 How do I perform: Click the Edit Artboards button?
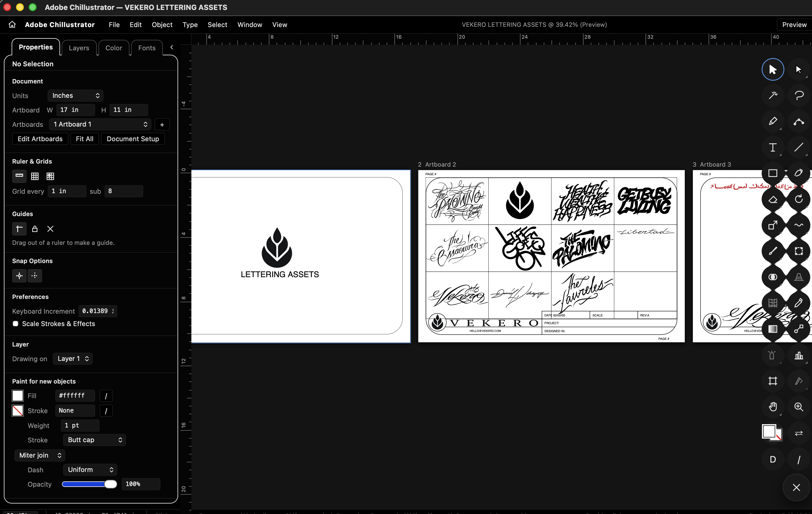[40, 139]
